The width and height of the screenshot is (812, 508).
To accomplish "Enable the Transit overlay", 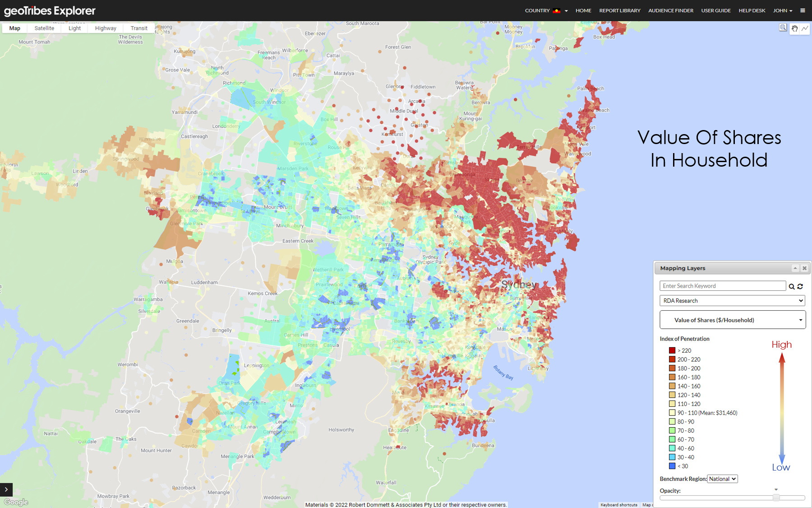I will click(138, 28).
